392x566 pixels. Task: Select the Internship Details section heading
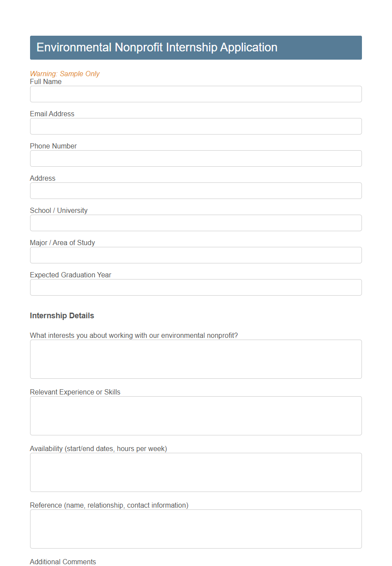(62, 315)
